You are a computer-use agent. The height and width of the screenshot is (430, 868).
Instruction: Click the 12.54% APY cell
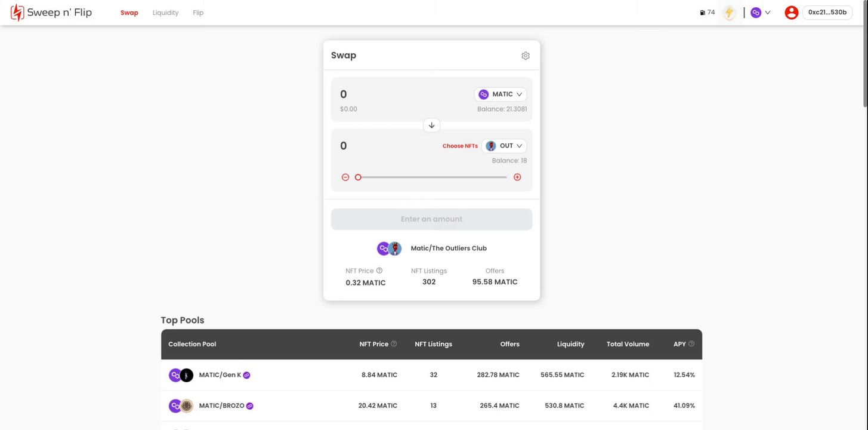click(684, 375)
